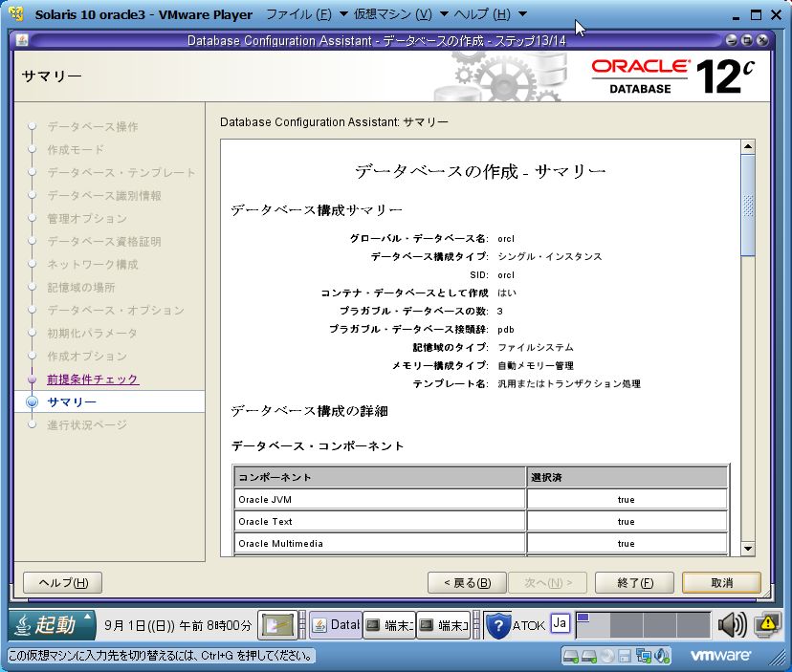Viewport: 792px width, 672px height.
Task: Click the VMware network adapter status icon
Action: click(x=644, y=656)
